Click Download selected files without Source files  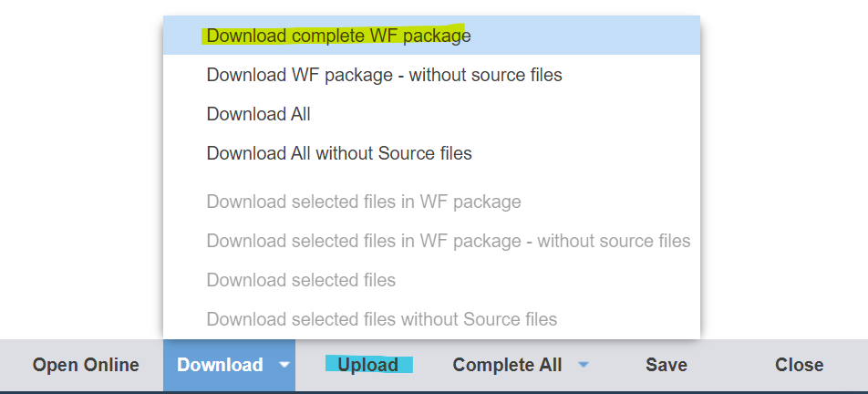[381, 319]
